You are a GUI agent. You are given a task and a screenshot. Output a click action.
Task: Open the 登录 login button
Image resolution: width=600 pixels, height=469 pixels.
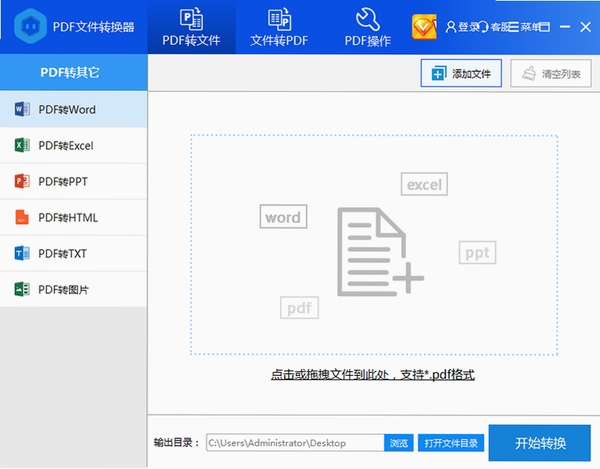click(462, 27)
